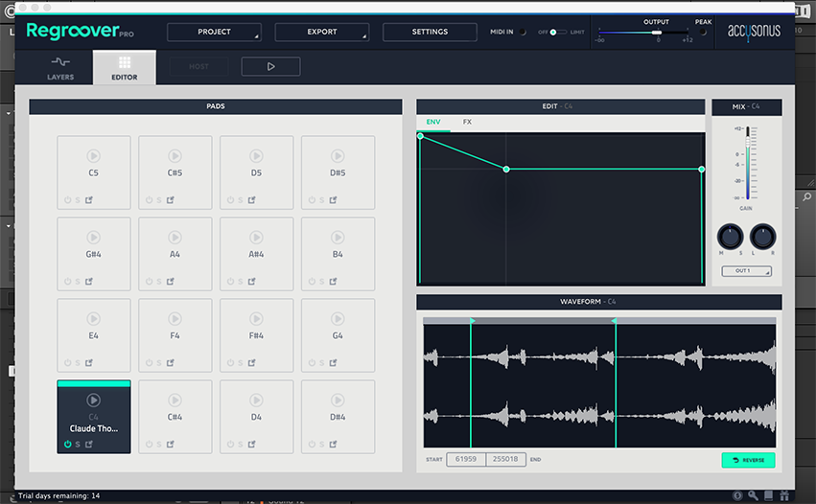Click the export icon on F#4 pad
Viewport: 816px width, 504px height.
click(252, 362)
